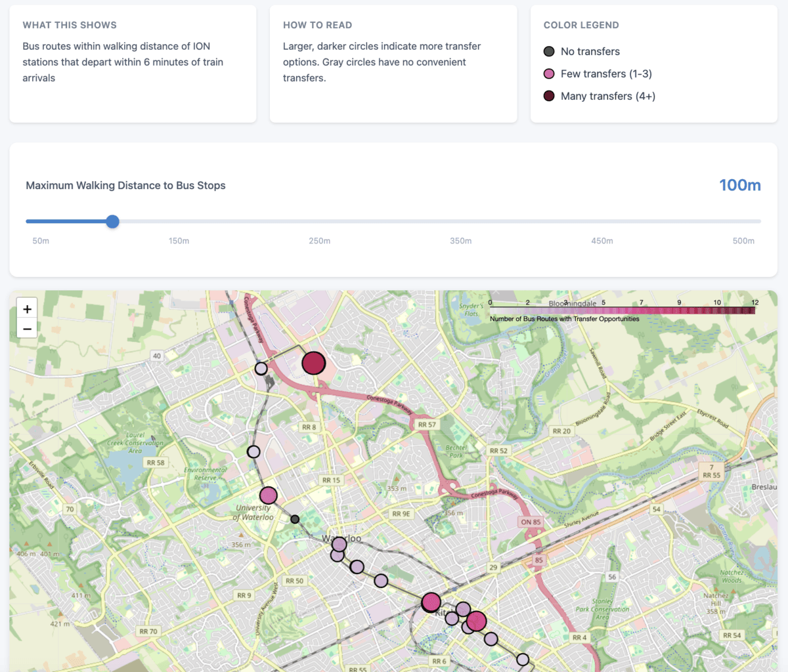
Task: Click the 'Color Legend' heading
Action: coord(581,25)
